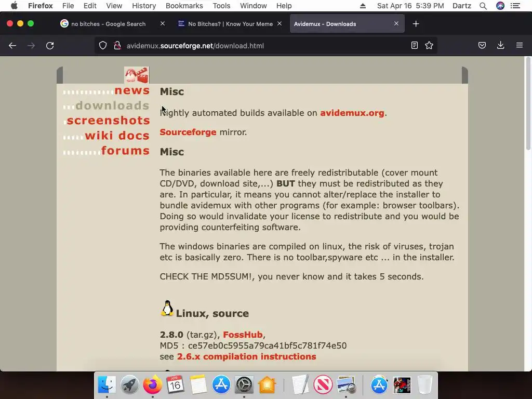Open the Tools menu
This screenshot has width=532, height=399.
pos(221,6)
